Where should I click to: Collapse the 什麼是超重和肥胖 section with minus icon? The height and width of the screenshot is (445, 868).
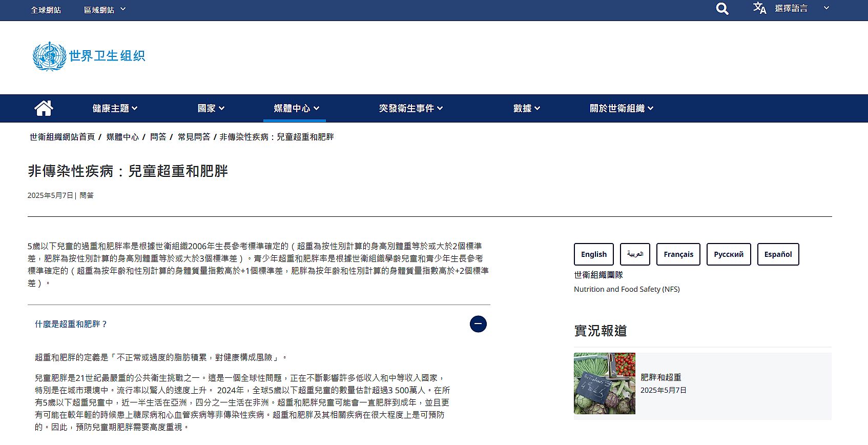(x=478, y=324)
